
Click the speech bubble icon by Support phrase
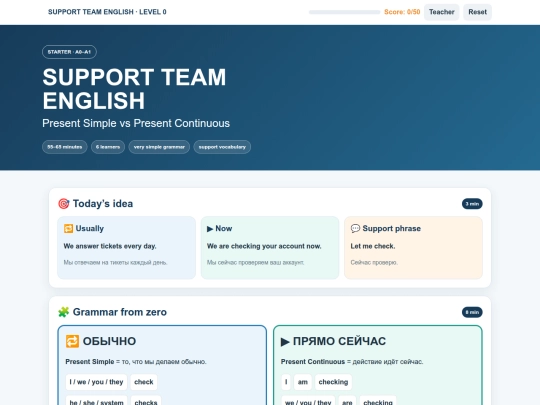[355, 228]
